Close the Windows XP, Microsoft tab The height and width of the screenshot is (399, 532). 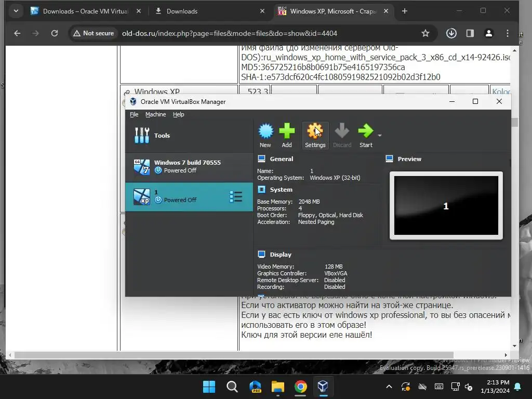[386, 11]
